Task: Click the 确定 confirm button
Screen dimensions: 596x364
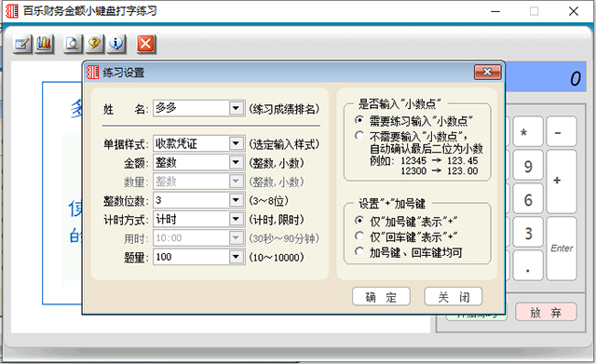Action: pyautogui.click(x=381, y=296)
